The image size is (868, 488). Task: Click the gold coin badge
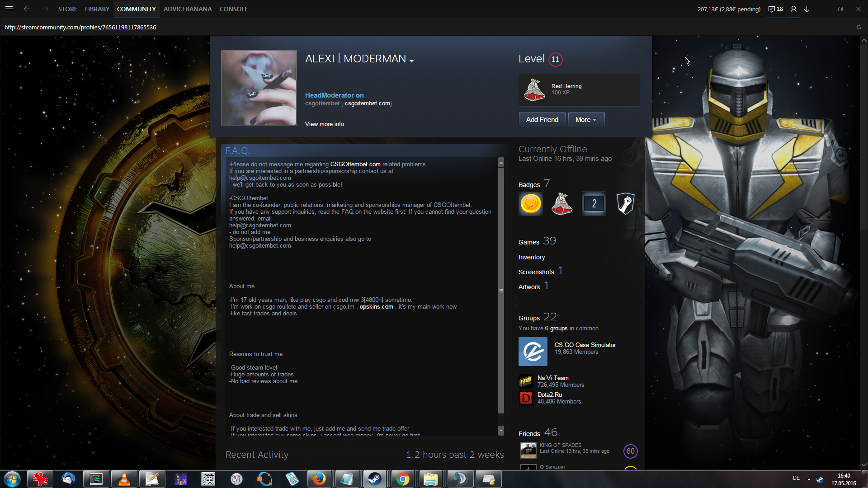tap(531, 204)
